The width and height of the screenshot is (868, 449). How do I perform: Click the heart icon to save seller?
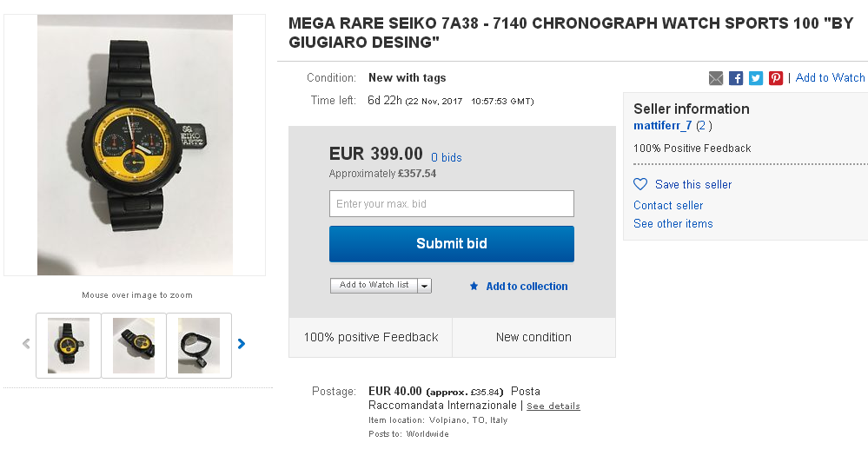(640, 184)
